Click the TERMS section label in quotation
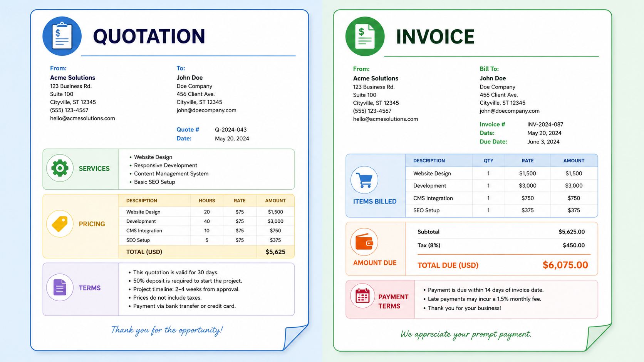 90,288
